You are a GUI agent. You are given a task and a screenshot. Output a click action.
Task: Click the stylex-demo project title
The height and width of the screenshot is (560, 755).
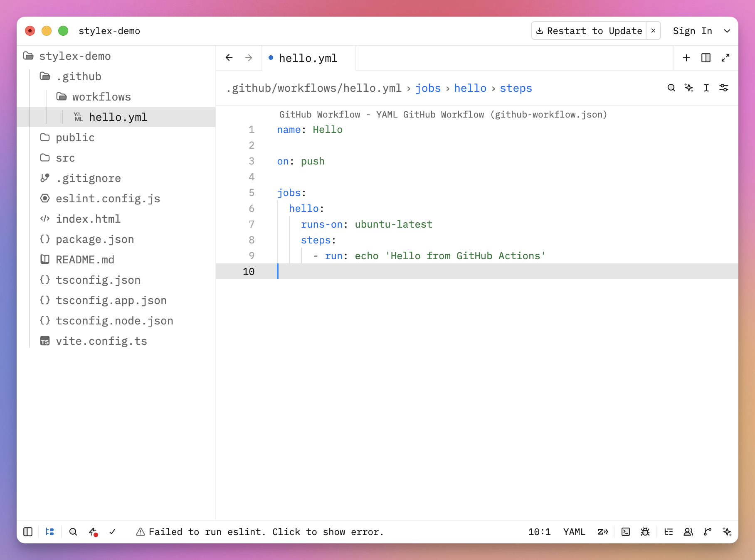click(109, 31)
